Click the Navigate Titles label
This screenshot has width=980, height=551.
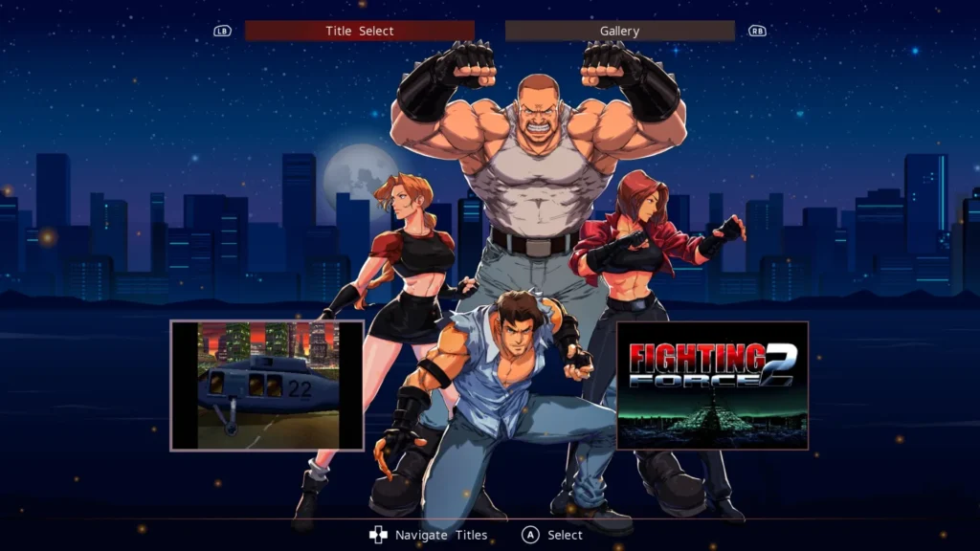click(x=441, y=535)
